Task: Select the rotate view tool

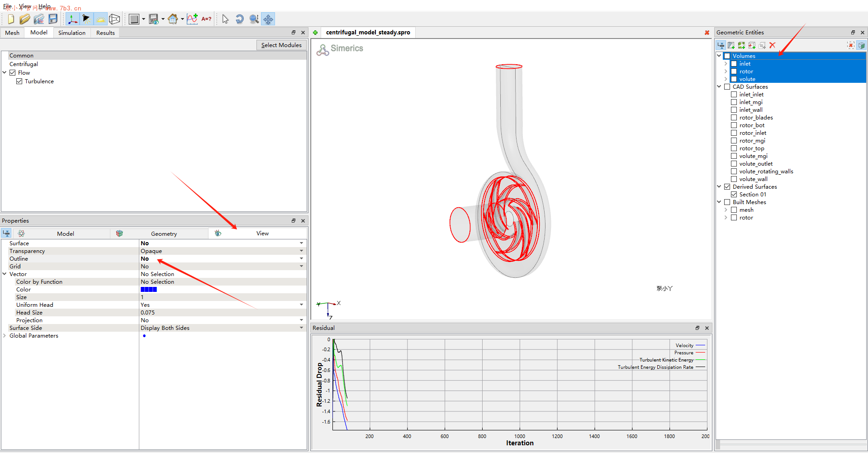Action: pyautogui.click(x=240, y=19)
